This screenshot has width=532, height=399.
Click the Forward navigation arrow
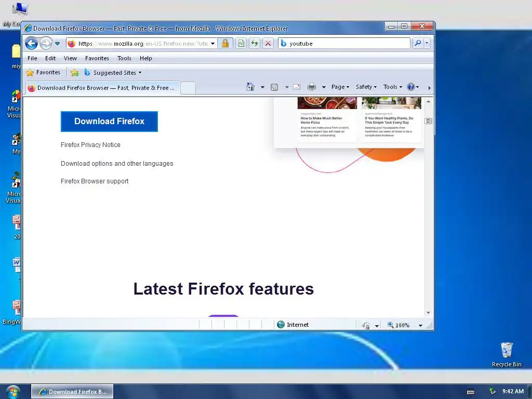click(46, 44)
